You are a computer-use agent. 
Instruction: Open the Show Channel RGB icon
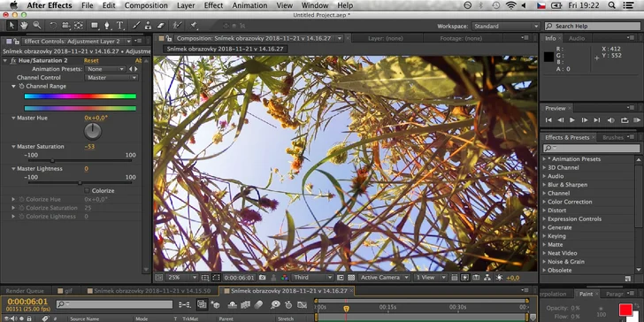(x=285, y=278)
